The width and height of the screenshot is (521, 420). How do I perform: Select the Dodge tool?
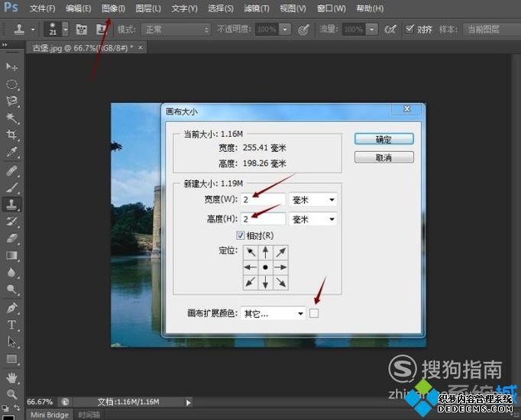coord(12,289)
